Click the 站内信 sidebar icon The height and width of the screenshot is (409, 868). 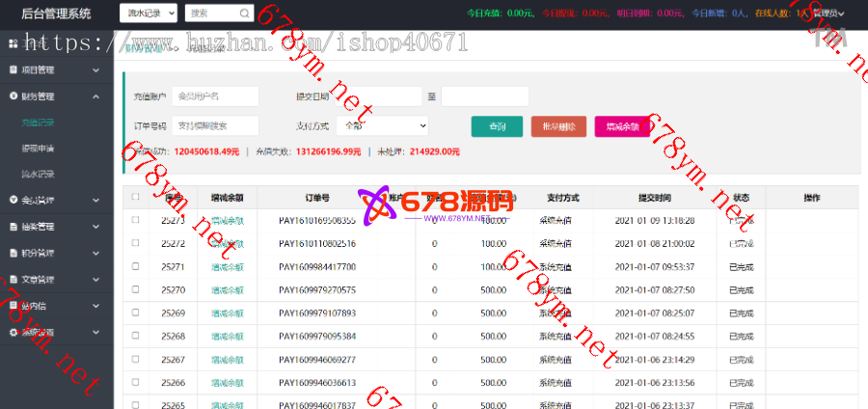pyautogui.click(x=13, y=306)
